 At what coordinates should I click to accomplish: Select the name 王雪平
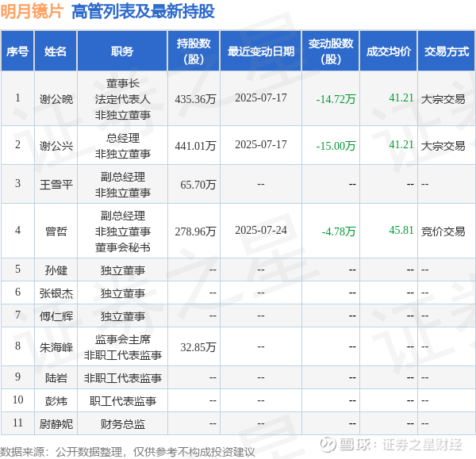(56, 185)
